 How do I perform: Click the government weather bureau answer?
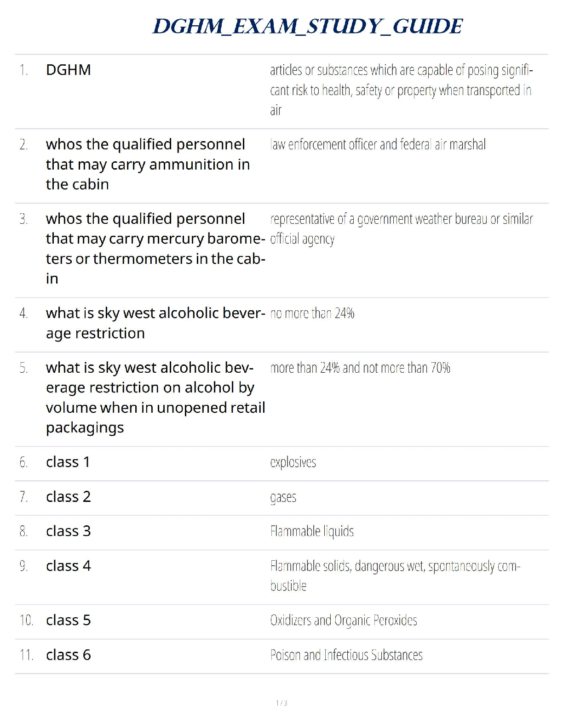point(401,228)
